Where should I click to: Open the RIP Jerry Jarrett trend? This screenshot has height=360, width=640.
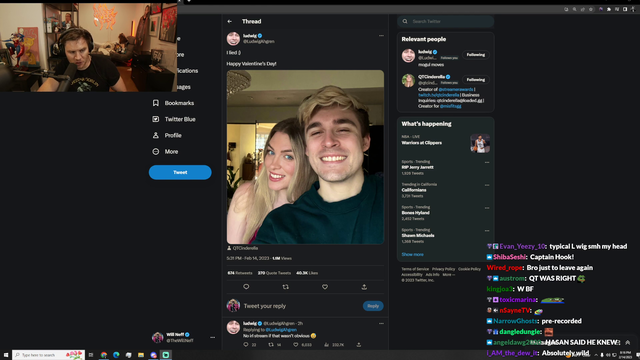418,167
